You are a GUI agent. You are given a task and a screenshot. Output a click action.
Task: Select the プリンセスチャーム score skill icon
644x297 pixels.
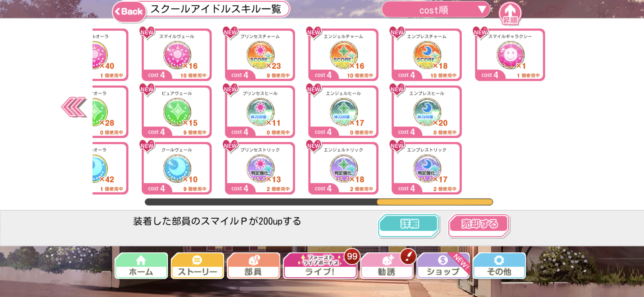[260, 55]
